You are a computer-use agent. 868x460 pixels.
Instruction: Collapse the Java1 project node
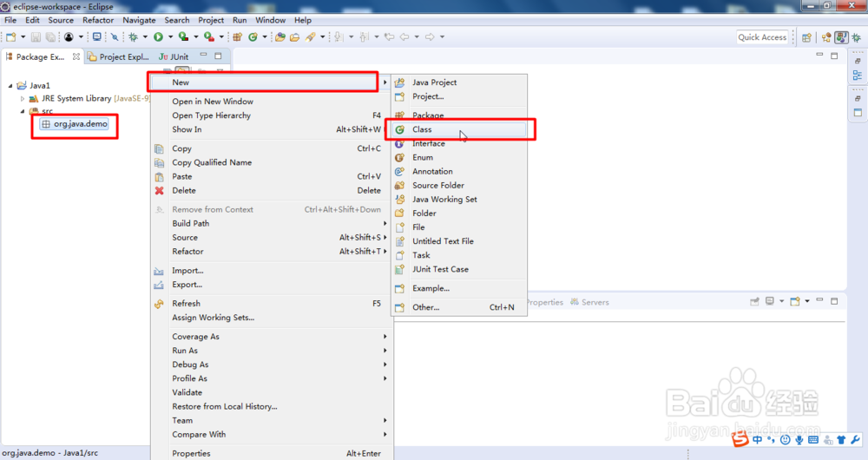tap(10, 86)
